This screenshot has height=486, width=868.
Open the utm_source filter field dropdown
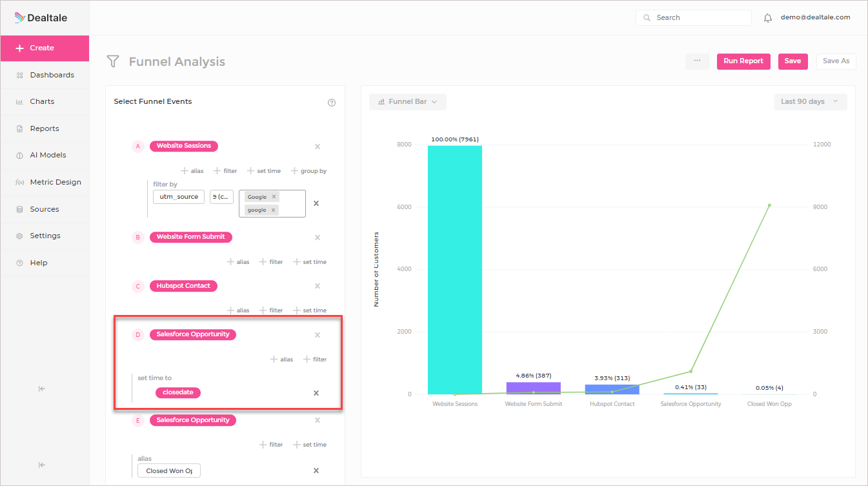click(x=179, y=197)
